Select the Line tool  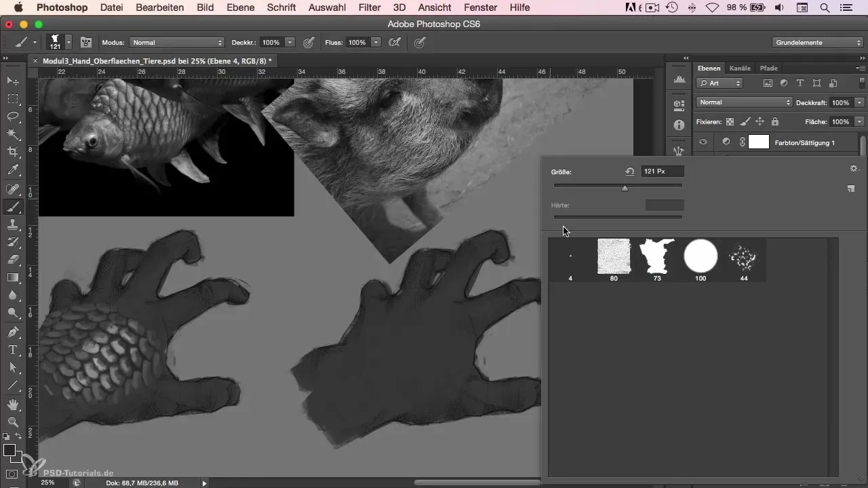[13, 386]
